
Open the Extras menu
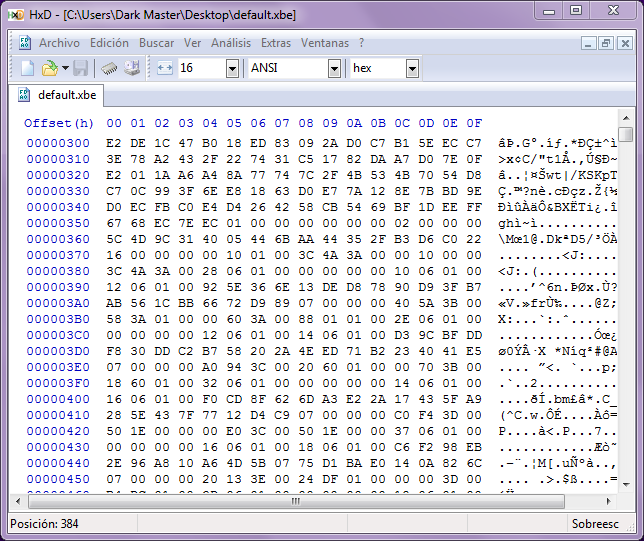276,43
